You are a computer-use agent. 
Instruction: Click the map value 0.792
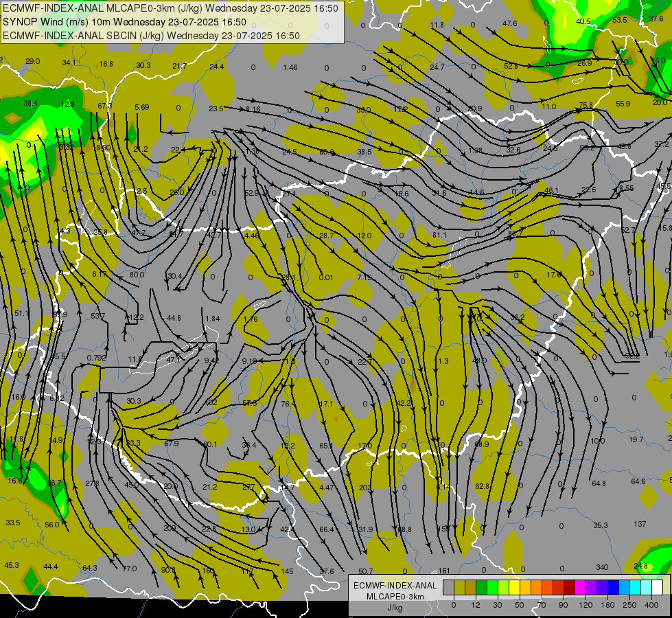pos(96,358)
